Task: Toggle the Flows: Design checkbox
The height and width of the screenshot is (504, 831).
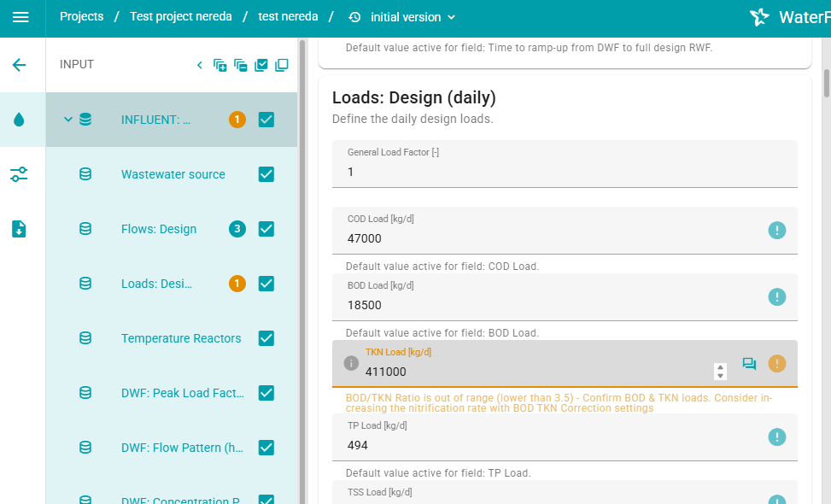Action: coord(266,229)
